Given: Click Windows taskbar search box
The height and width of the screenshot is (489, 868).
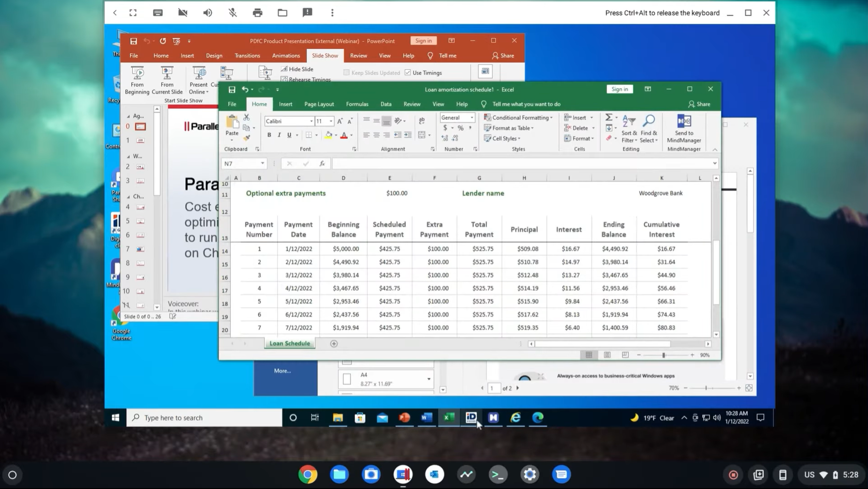Looking at the screenshot, I should click(x=204, y=417).
